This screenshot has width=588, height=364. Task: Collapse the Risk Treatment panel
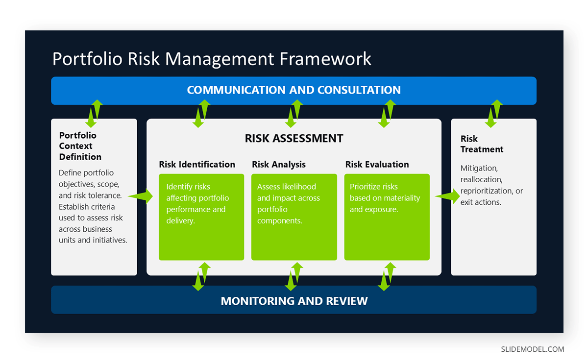point(493,196)
